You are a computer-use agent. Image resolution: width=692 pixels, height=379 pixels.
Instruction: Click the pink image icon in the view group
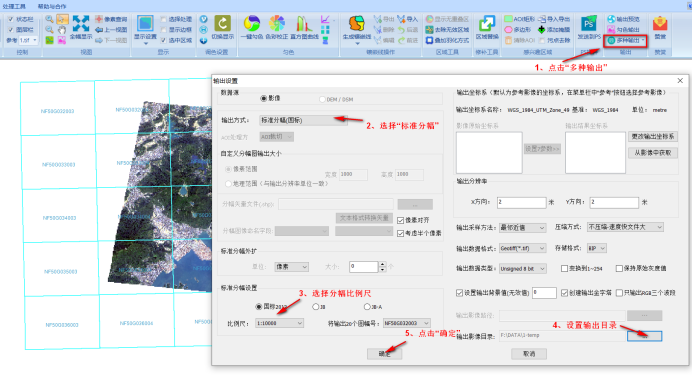point(62,40)
